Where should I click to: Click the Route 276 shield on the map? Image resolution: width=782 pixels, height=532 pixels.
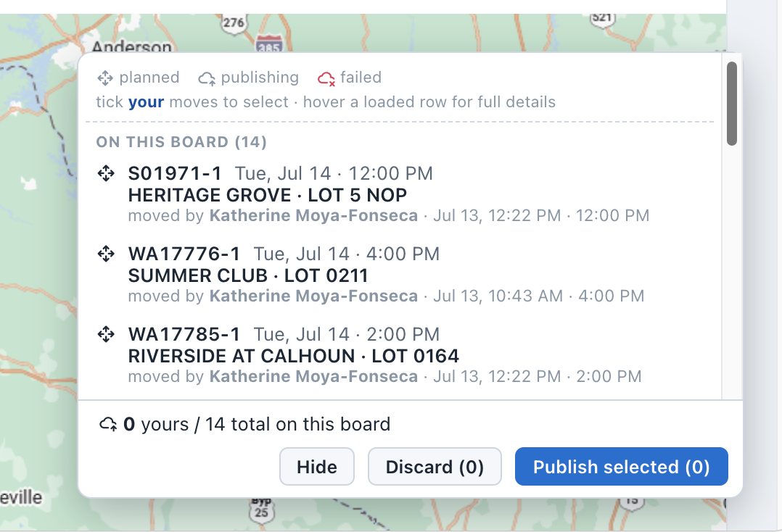click(x=234, y=23)
